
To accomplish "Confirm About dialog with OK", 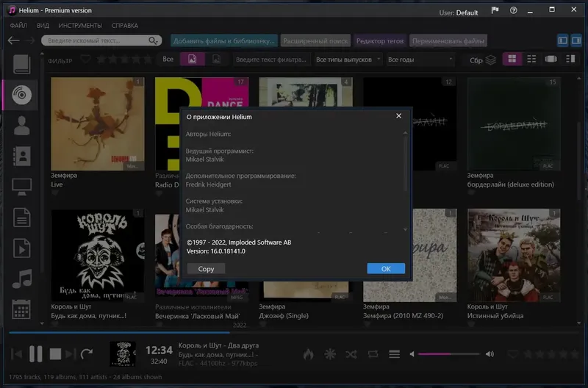I will pyautogui.click(x=386, y=268).
